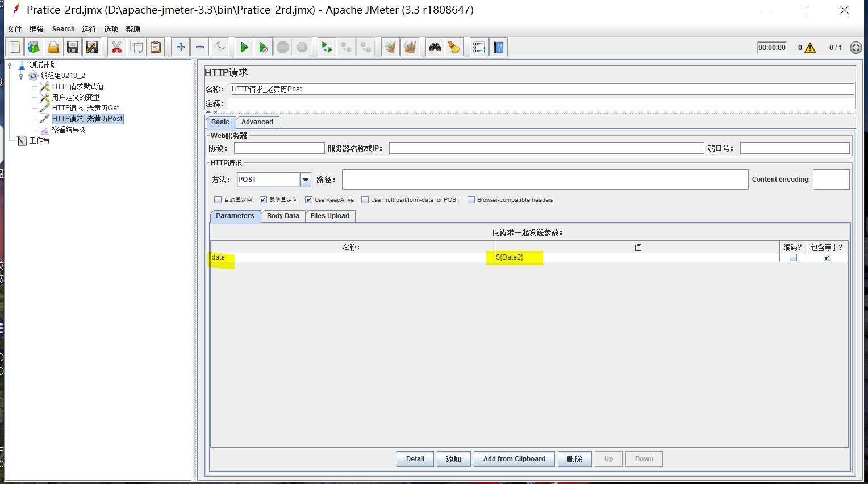The height and width of the screenshot is (484, 868).
Task: Expand all with the plus icon
Action: 181,47
